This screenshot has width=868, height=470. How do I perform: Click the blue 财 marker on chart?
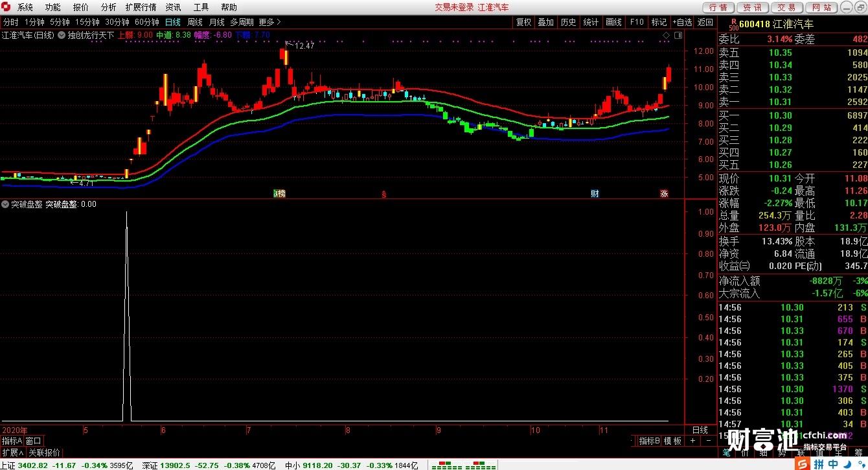[595, 193]
